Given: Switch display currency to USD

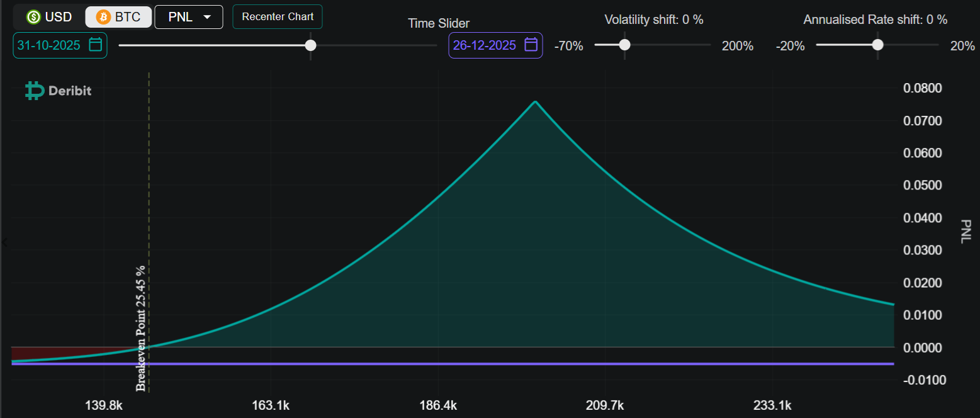Looking at the screenshot, I should point(49,17).
